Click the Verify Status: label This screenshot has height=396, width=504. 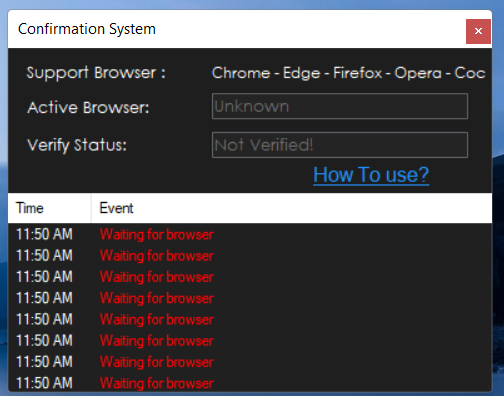click(x=77, y=145)
